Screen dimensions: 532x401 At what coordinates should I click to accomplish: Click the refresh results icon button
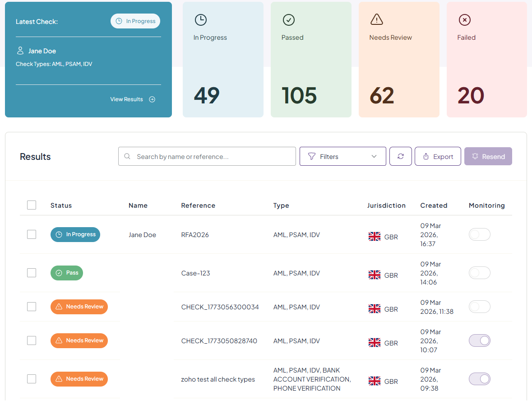tap(400, 156)
